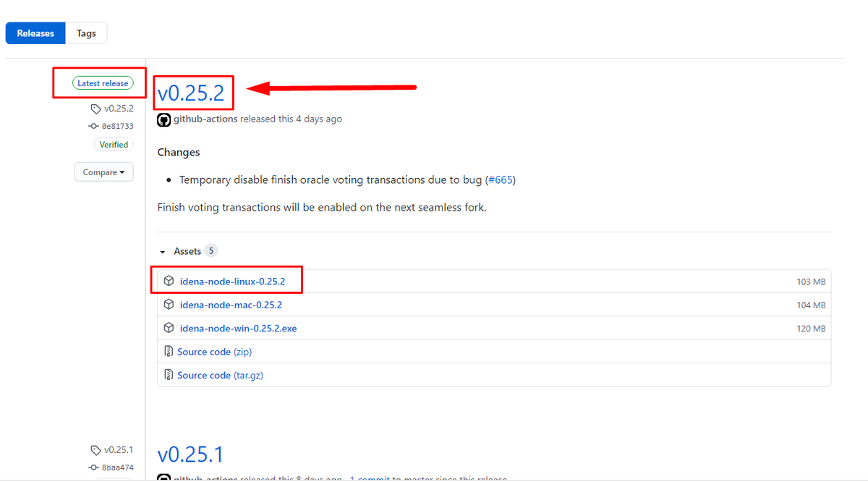Screen dimensions: 868x482
Task: Open the v0.25.2 tag link in sidebar
Action: [119, 109]
